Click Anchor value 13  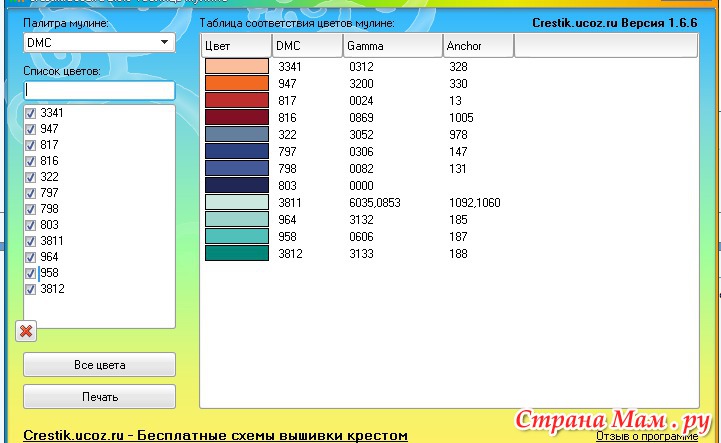(x=455, y=101)
